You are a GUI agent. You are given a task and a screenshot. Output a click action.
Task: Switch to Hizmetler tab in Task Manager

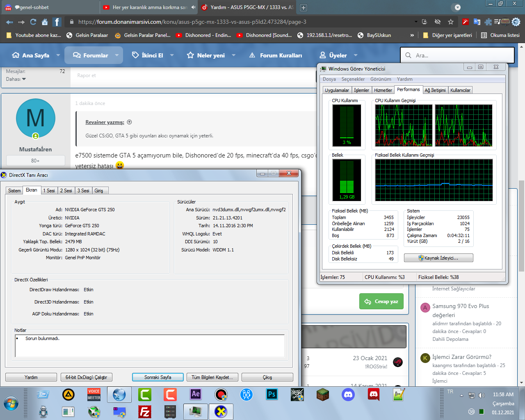383,90
